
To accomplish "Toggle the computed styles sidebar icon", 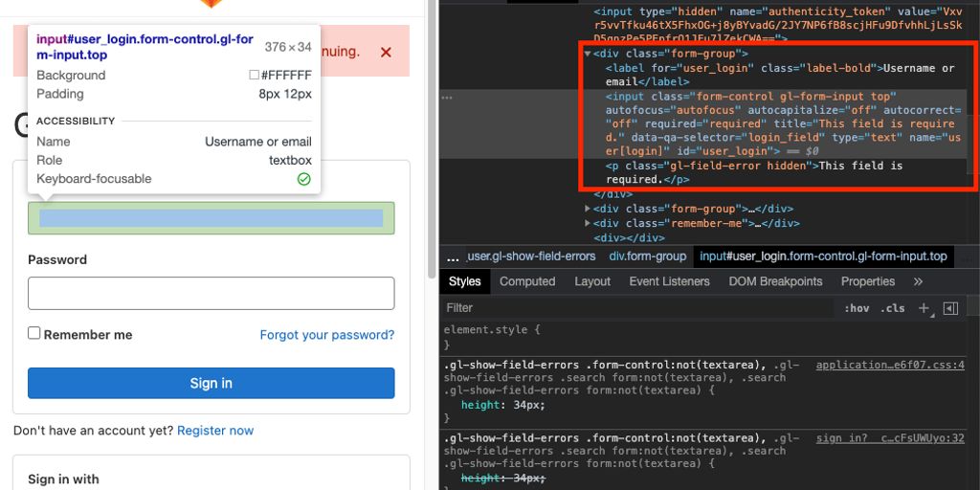I will click(x=950, y=308).
